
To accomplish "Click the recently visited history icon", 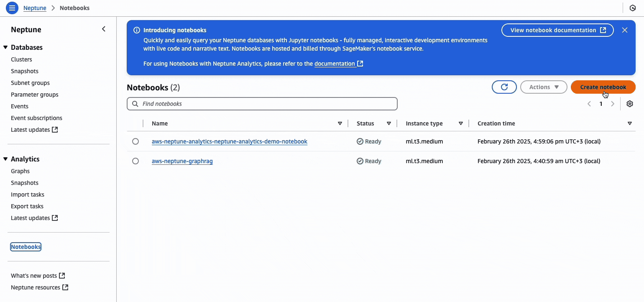I will coord(633,8).
